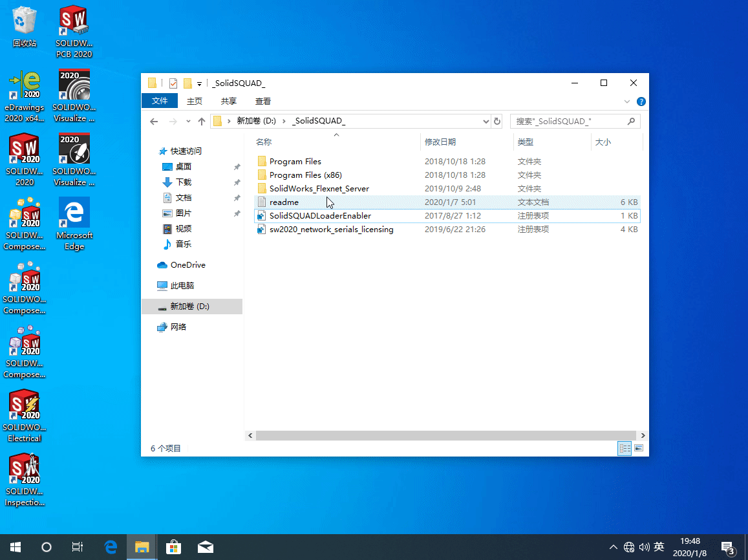The width and height of the screenshot is (748, 560).
Task: Open volume control in system tray
Action: (x=644, y=547)
